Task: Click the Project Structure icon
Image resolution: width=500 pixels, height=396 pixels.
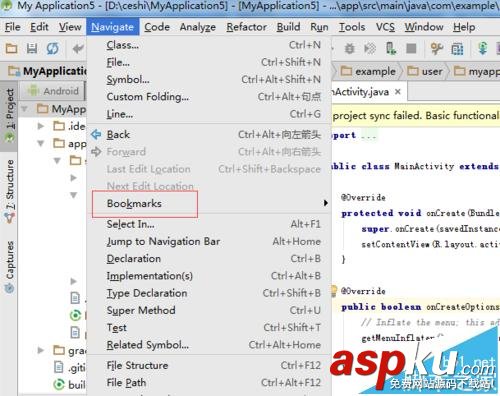Action: point(457,49)
